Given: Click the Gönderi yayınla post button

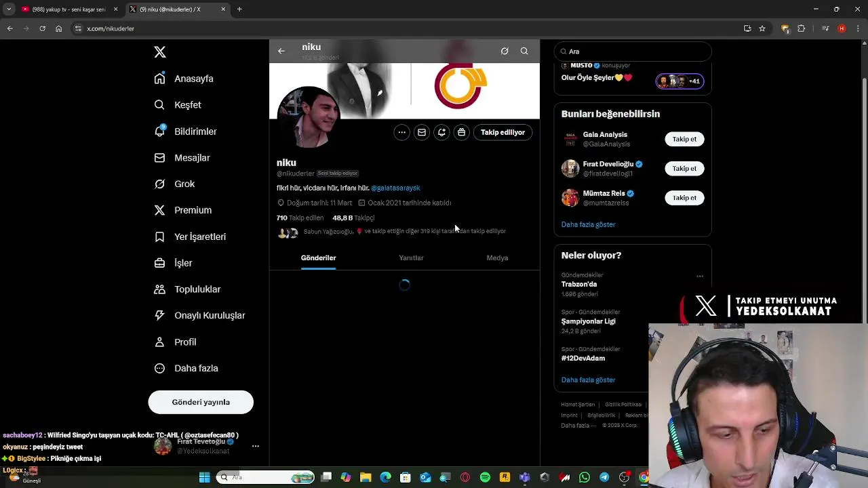Looking at the screenshot, I should pos(201,402).
